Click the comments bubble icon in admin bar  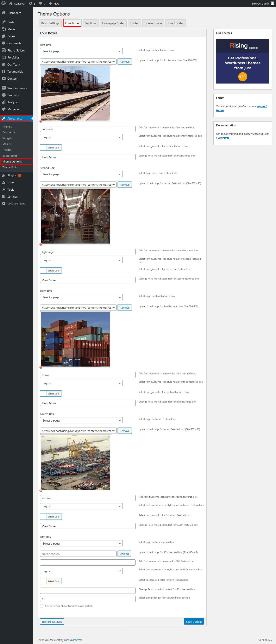(40, 4)
